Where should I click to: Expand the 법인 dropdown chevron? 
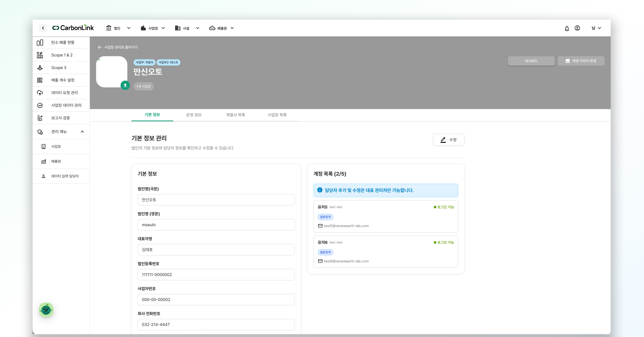click(129, 28)
